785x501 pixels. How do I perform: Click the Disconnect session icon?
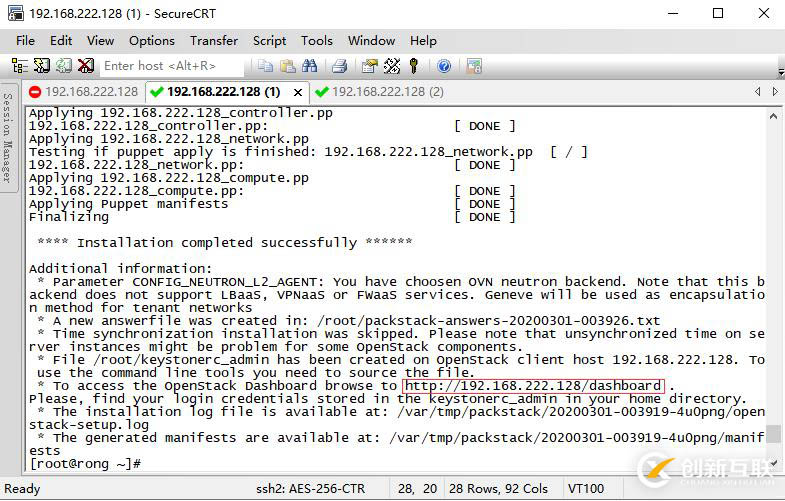point(86,66)
